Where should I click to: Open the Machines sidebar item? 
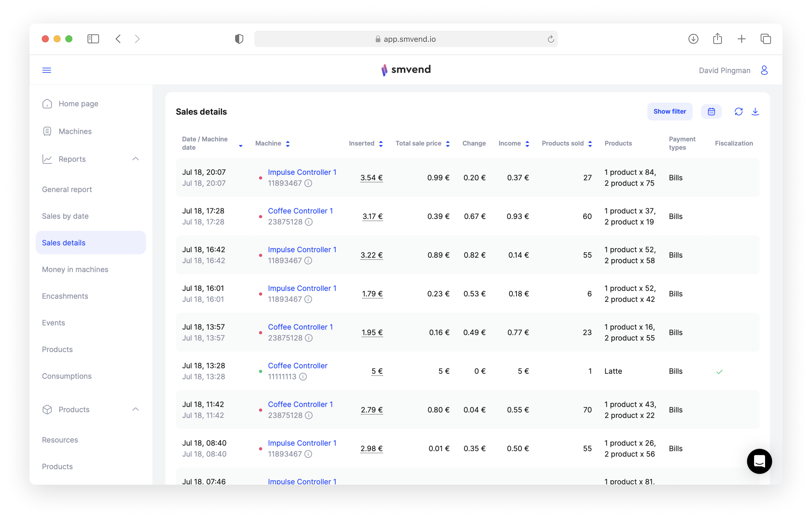click(x=75, y=131)
